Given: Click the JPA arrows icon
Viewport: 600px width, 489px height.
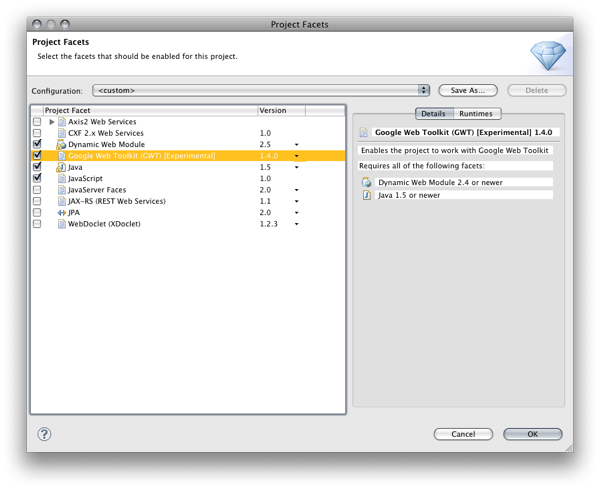Looking at the screenshot, I should 62,213.
